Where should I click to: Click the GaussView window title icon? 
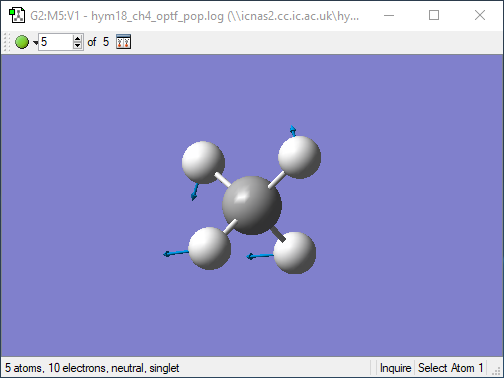point(17,15)
